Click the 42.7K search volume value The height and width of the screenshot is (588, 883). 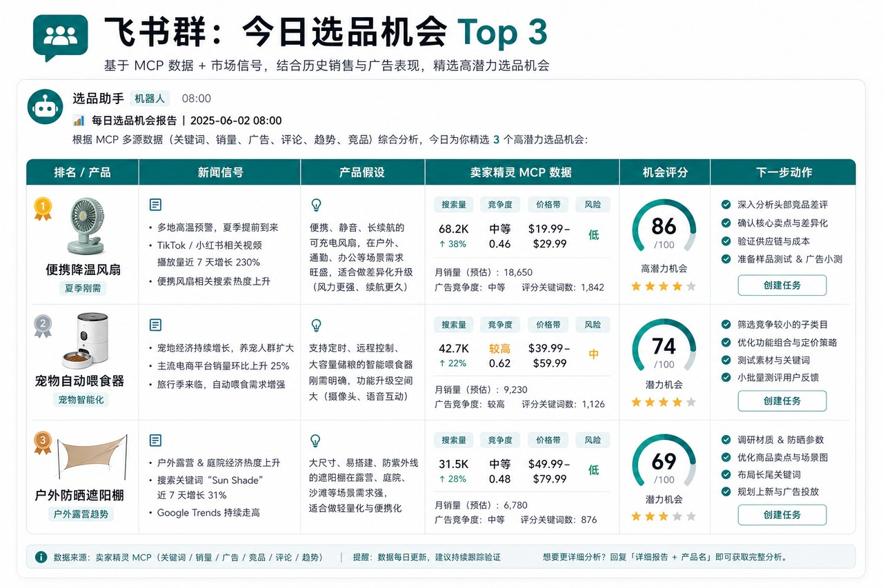454,349
